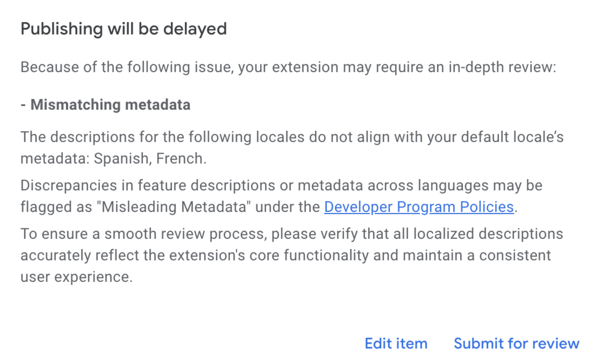
Task: Click the Mismatching metadata bold label
Action: [111, 105]
